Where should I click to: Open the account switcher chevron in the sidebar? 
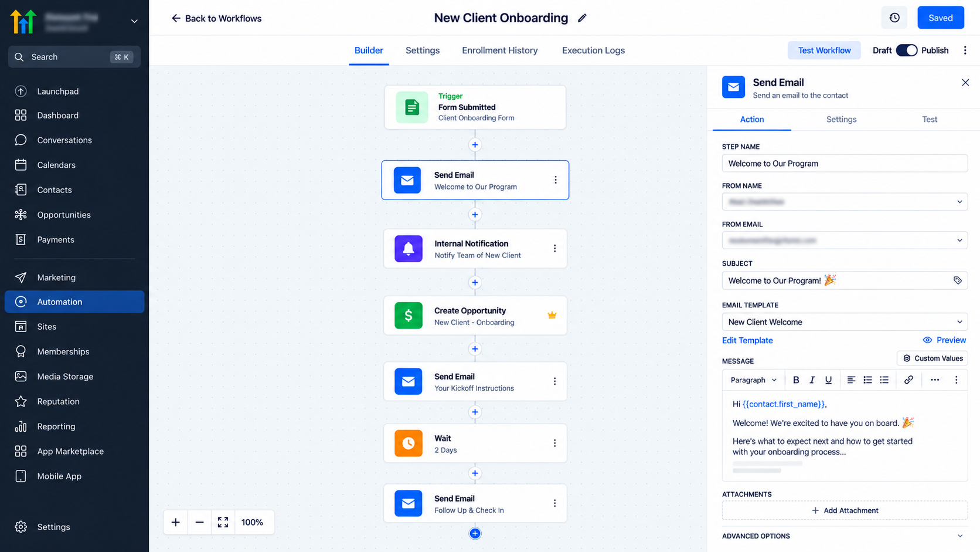(134, 21)
